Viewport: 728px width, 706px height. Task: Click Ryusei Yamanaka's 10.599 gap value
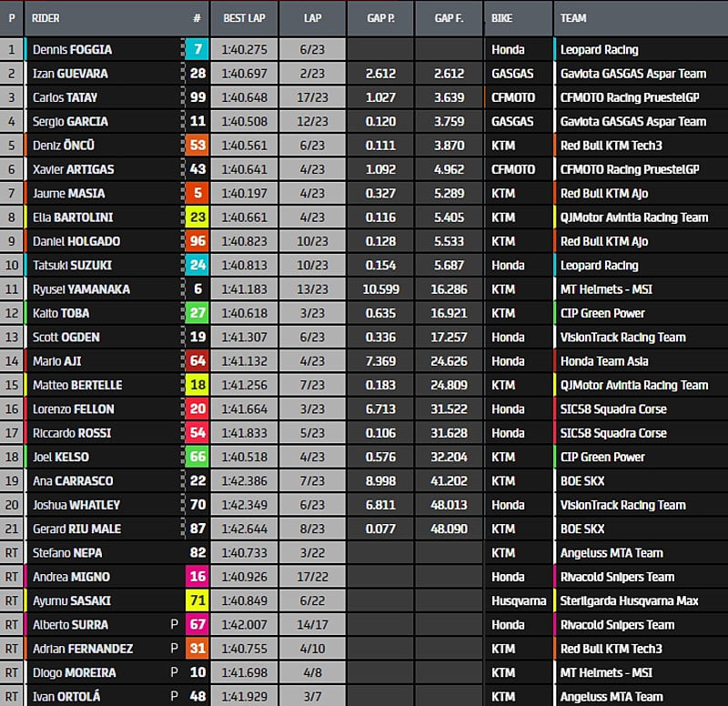pyautogui.click(x=380, y=289)
